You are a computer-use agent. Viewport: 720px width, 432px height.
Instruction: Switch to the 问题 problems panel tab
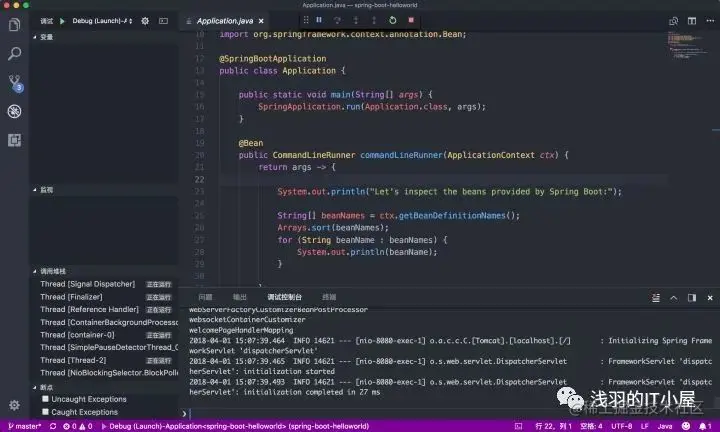pos(205,297)
